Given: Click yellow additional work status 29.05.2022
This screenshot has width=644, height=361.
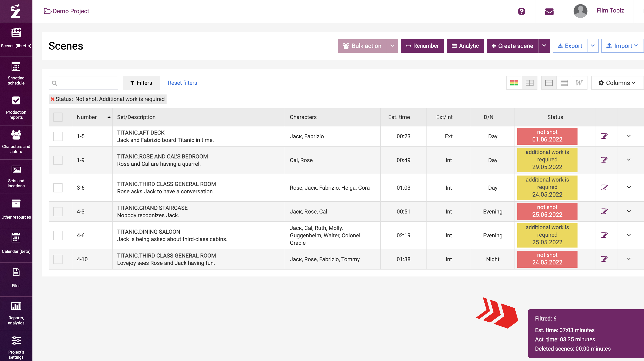Looking at the screenshot, I should pyautogui.click(x=547, y=160).
